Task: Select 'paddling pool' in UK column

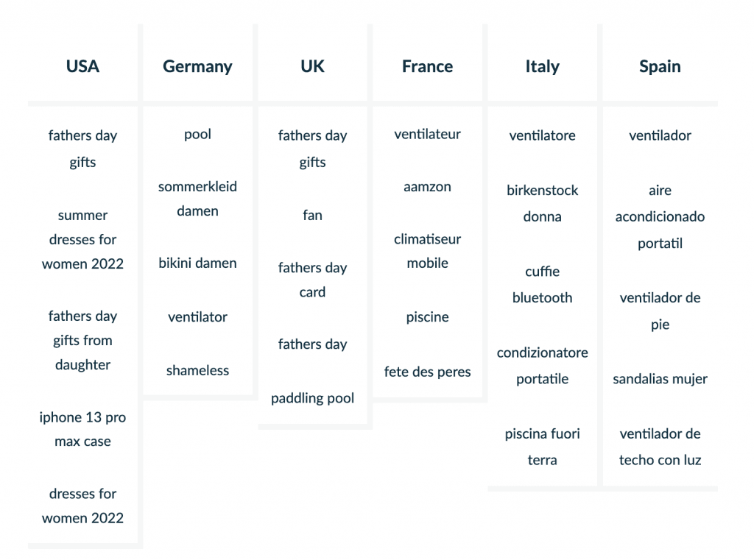Action: pos(312,398)
